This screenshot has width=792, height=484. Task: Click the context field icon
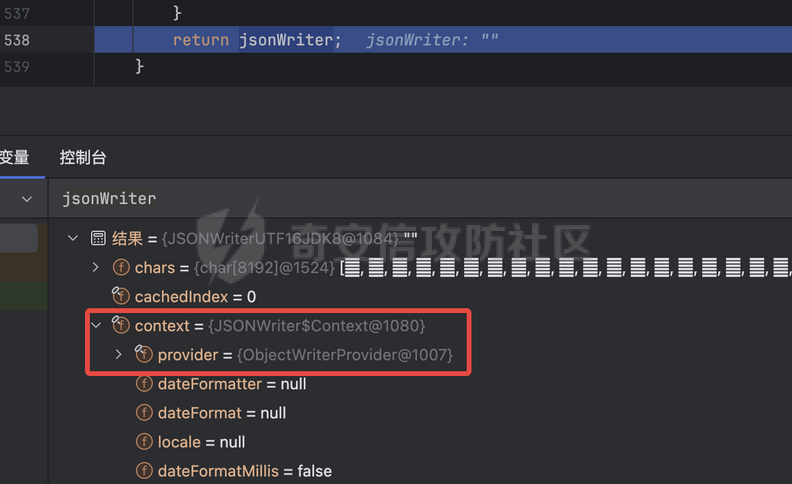click(121, 325)
